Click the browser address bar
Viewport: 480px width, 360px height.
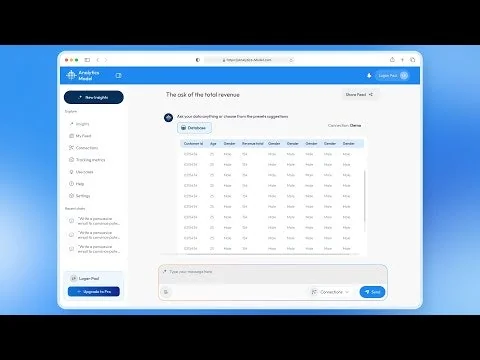248,60
